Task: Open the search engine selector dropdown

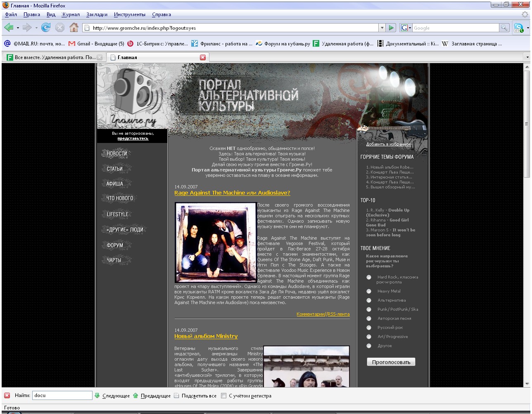Action: pyautogui.click(x=406, y=28)
